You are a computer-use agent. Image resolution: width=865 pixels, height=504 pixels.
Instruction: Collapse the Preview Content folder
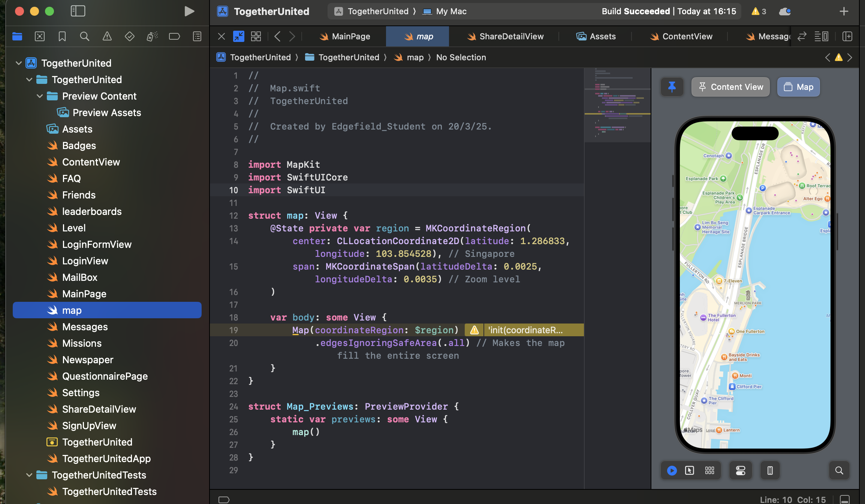click(x=40, y=96)
